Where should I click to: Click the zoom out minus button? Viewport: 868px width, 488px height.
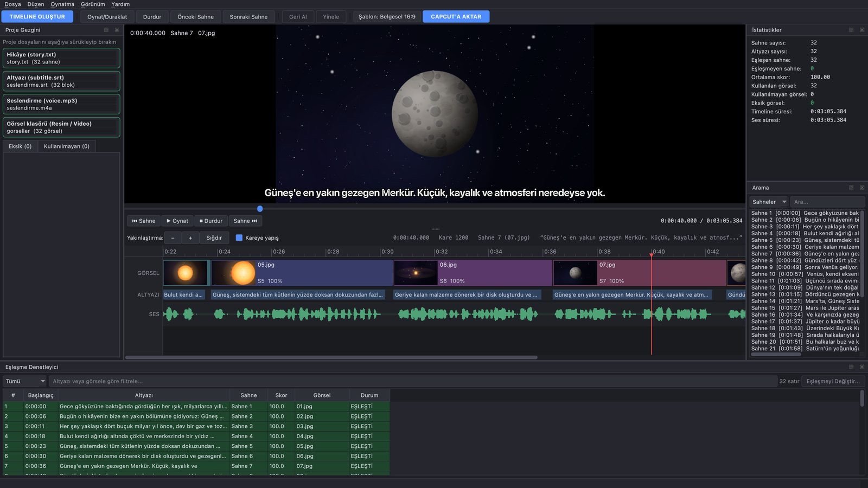point(173,237)
